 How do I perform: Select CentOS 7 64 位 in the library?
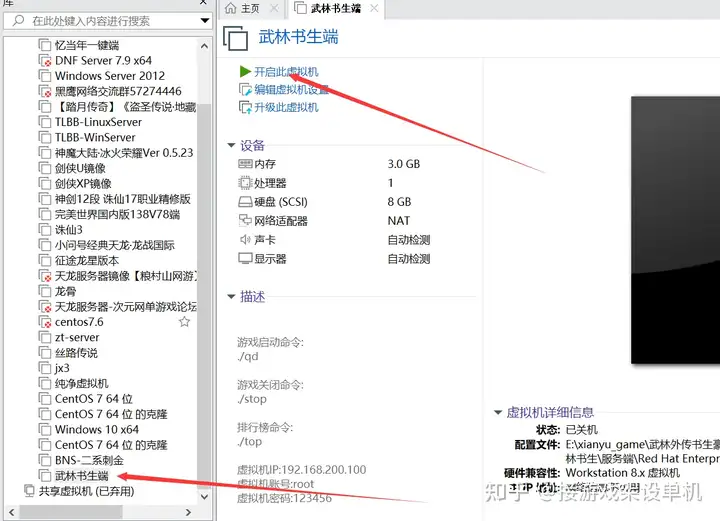(x=94, y=399)
